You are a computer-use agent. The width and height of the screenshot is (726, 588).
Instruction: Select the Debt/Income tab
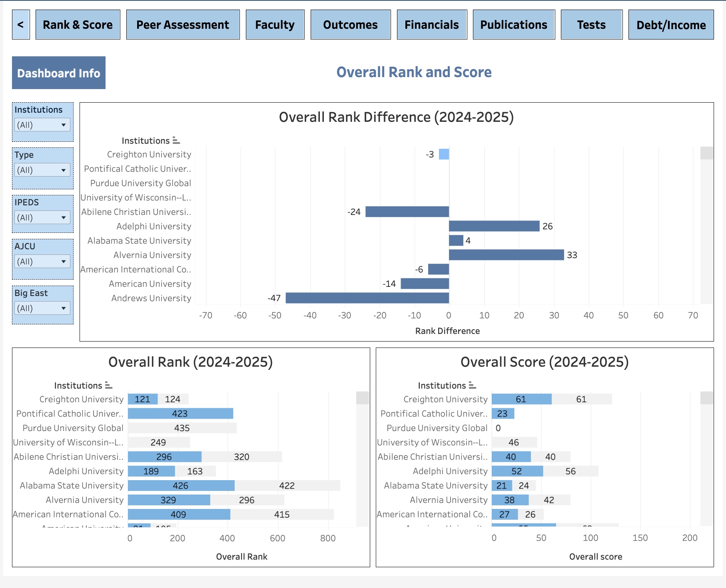coord(671,25)
